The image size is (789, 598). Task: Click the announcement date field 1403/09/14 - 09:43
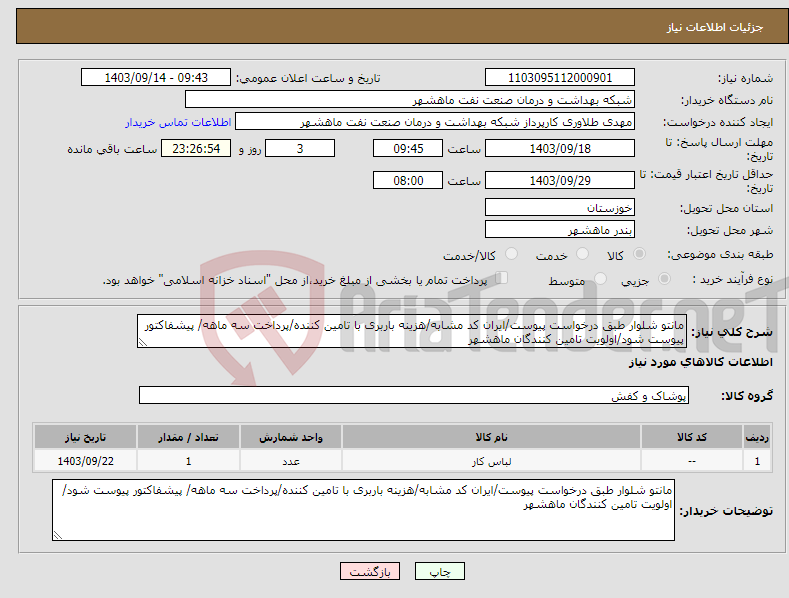(x=156, y=78)
